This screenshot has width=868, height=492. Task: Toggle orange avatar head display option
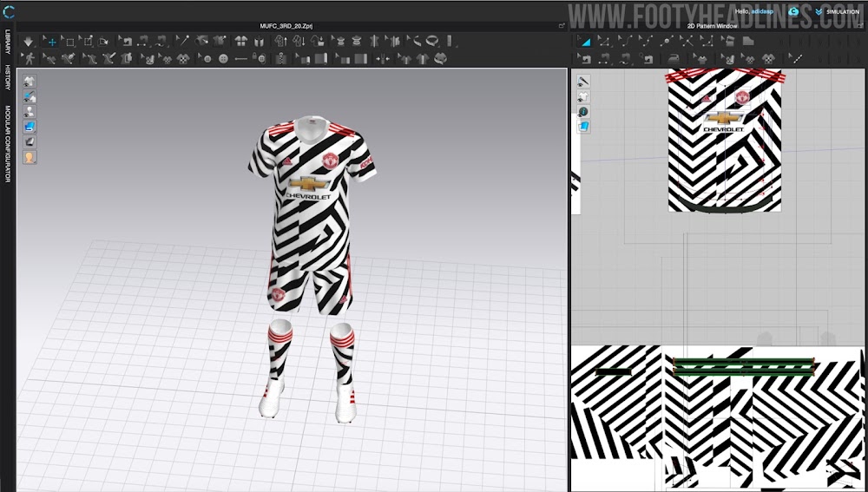tap(30, 158)
